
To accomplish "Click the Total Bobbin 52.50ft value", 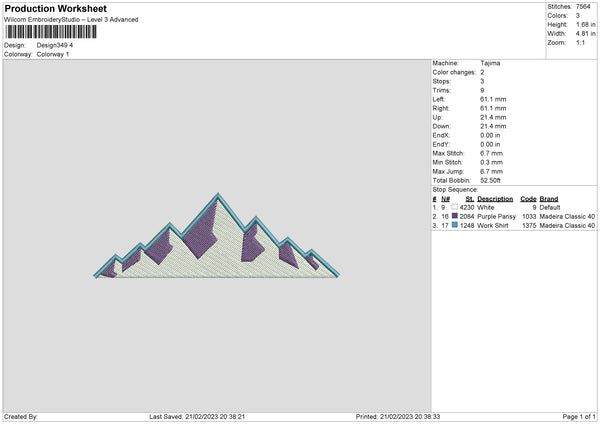I will pos(491,181).
